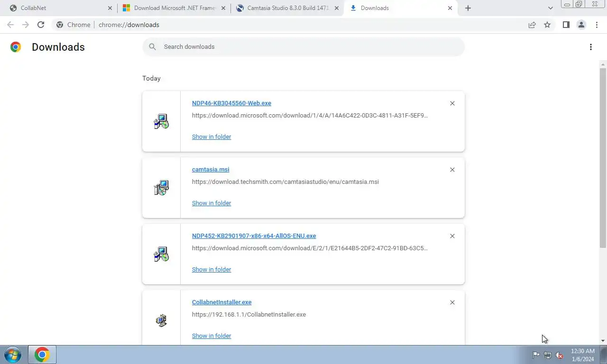Close the Camtasia Studio tab

click(337, 8)
